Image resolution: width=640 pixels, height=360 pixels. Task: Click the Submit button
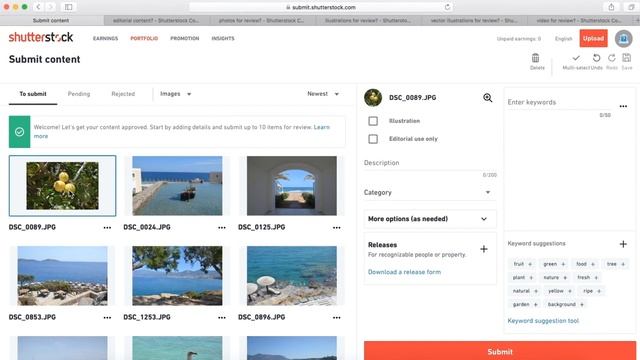click(x=500, y=351)
